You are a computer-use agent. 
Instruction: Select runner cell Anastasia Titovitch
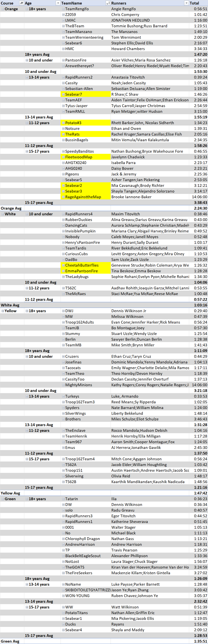point(150,77)
